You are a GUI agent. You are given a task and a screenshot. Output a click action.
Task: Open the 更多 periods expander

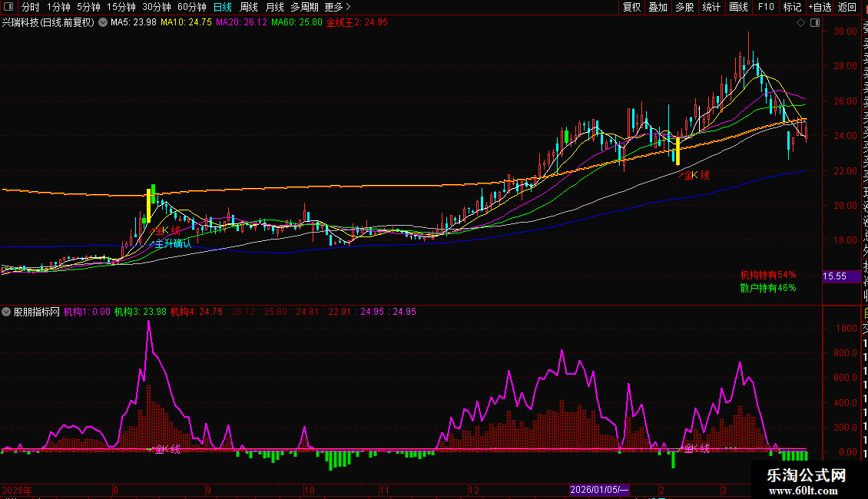(x=333, y=7)
